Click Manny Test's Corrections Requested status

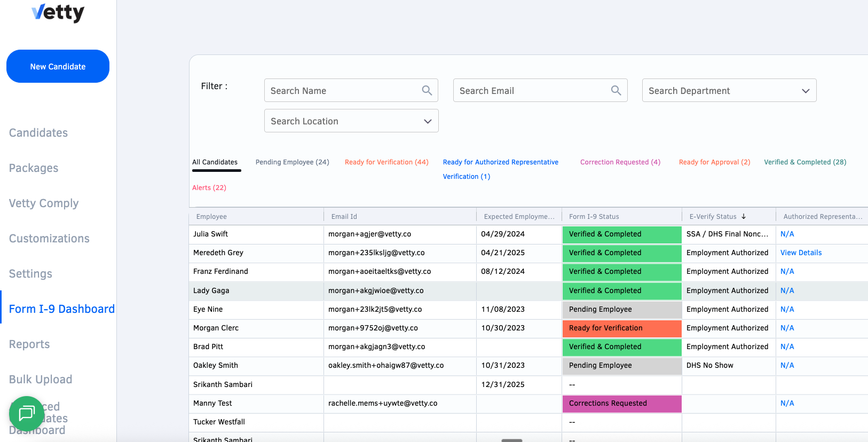(621, 404)
